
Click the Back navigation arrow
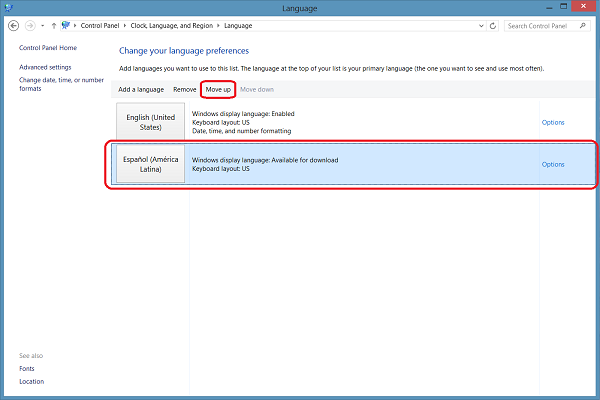click(x=13, y=26)
